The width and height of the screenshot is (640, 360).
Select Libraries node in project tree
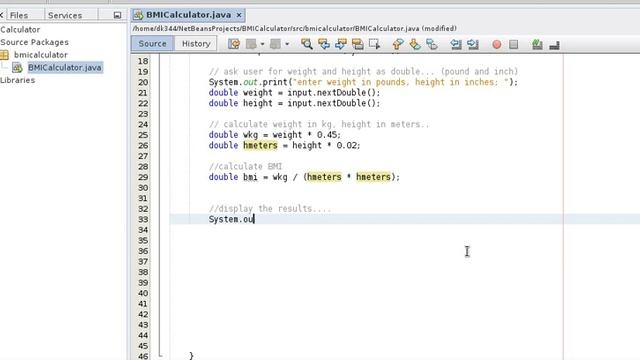click(18, 80)
